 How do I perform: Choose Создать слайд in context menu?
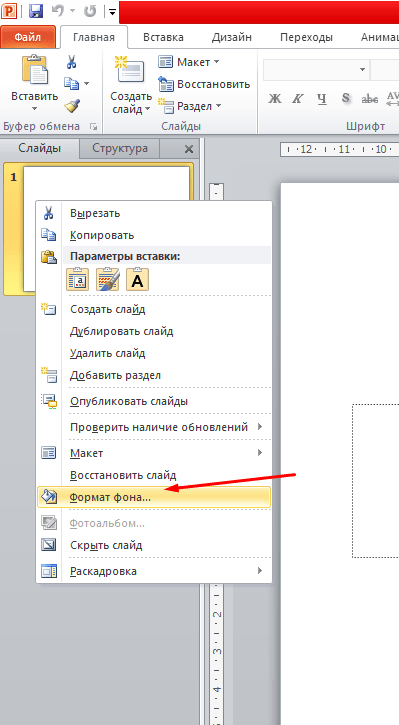(x=154, y=309)
